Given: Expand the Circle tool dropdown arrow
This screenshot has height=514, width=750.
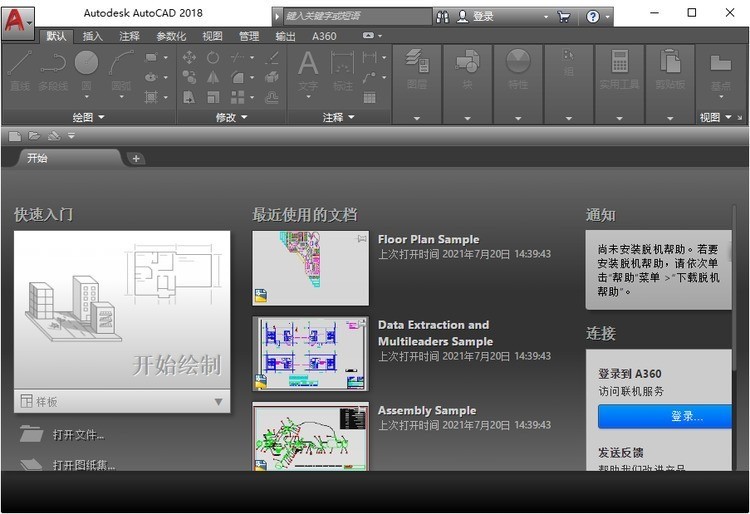Looking at the screenshot, I should pyautogui.click(x=87, y=97).
